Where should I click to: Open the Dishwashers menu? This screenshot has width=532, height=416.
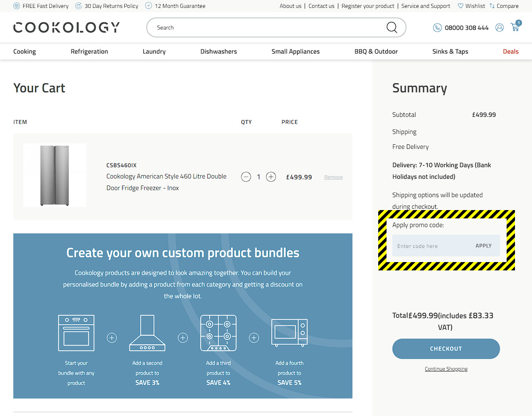[x=219, y=52]
